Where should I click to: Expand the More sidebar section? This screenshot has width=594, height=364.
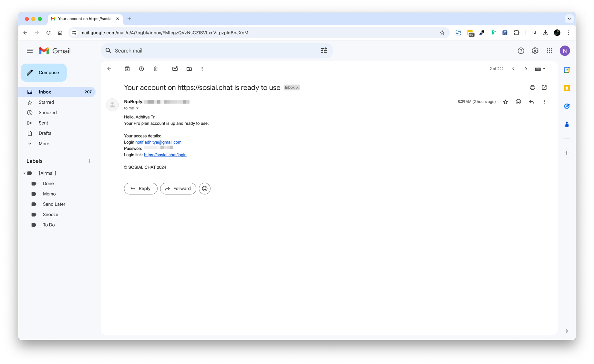click(44, 144)
